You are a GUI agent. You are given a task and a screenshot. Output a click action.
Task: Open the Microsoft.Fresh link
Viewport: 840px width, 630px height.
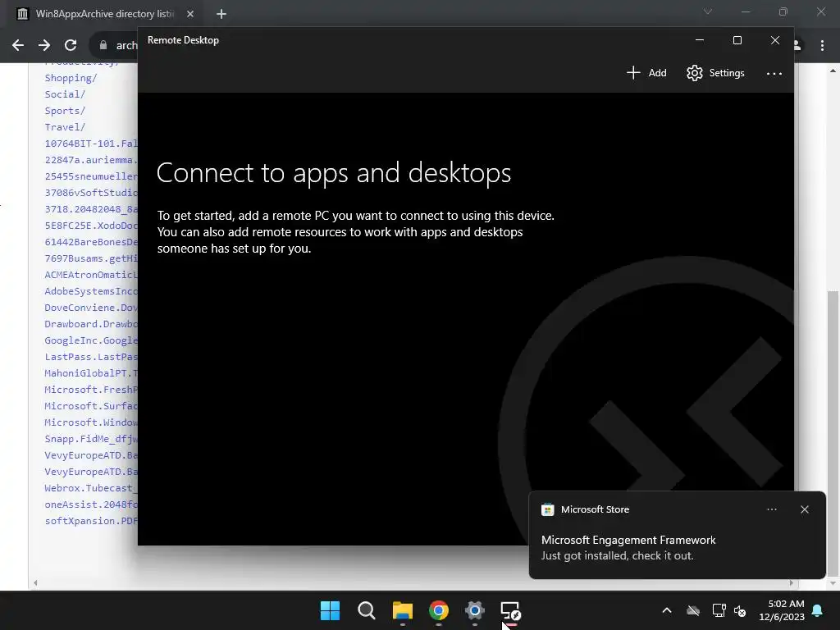pos(91,390)
